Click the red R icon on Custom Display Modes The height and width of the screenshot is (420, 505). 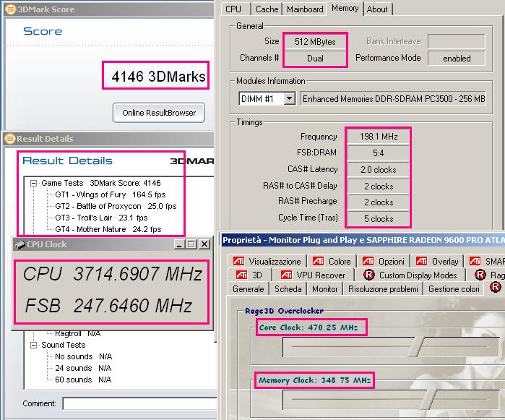(368, 275)
